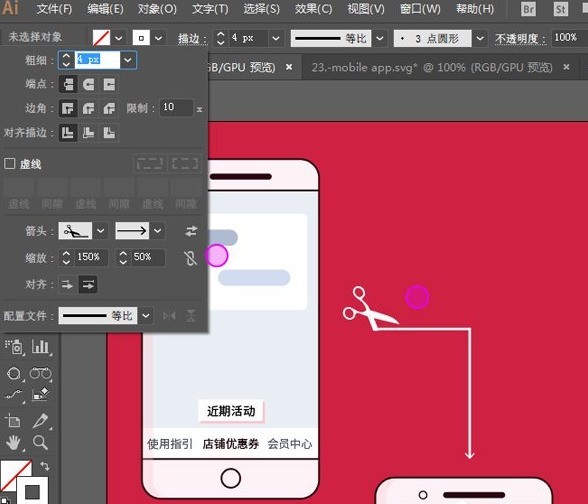Edit the miter limit value 10
The width and height of the screenshot is (588, 504).
pyautogui.click(x=176, y=108)
